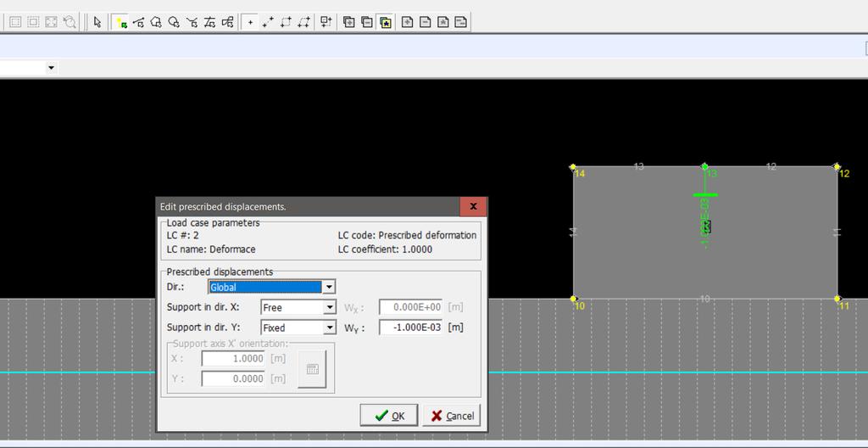The image size is (868, 448).
Task: Click the remove overlapping selection icon
Action: click(x=367, y=22)
